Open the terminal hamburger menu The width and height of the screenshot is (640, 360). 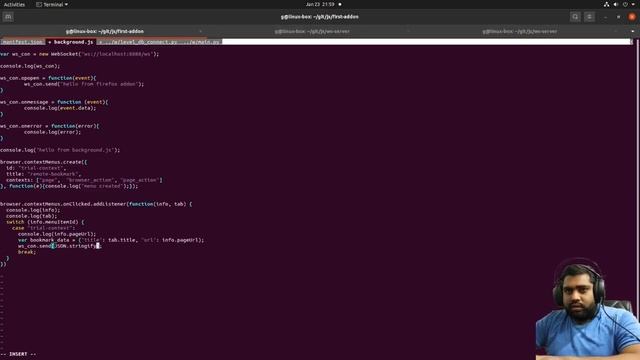click(589, 17)
